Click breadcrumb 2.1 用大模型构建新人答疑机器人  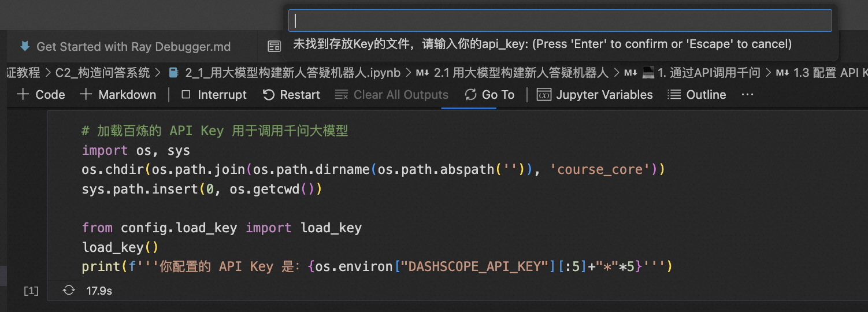(x=521, y=73)
